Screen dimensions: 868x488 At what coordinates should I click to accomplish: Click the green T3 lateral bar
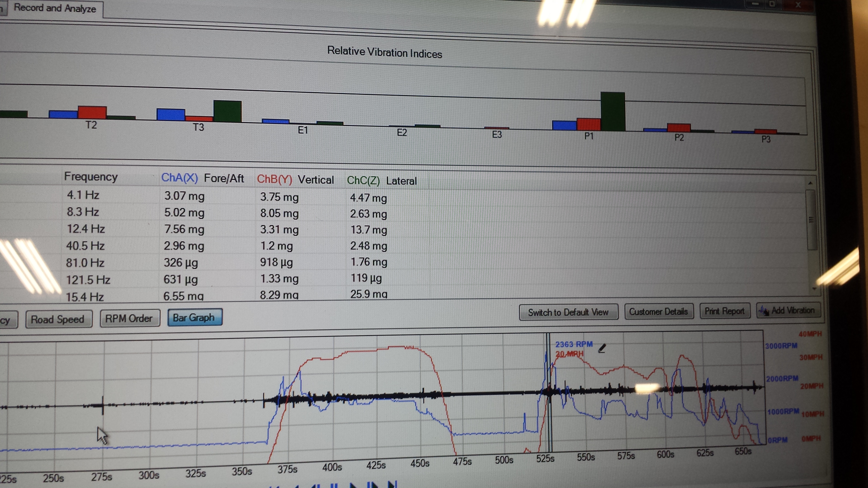point(228,111)
